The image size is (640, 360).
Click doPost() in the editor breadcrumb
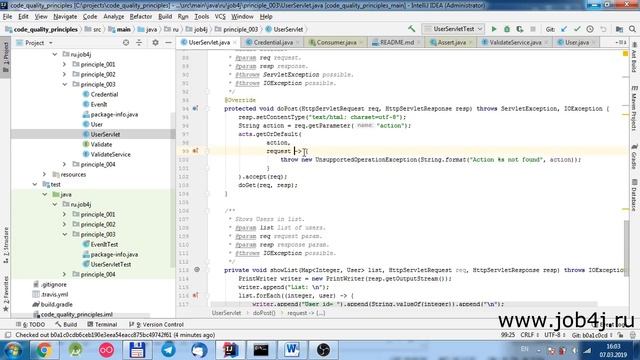264,313
